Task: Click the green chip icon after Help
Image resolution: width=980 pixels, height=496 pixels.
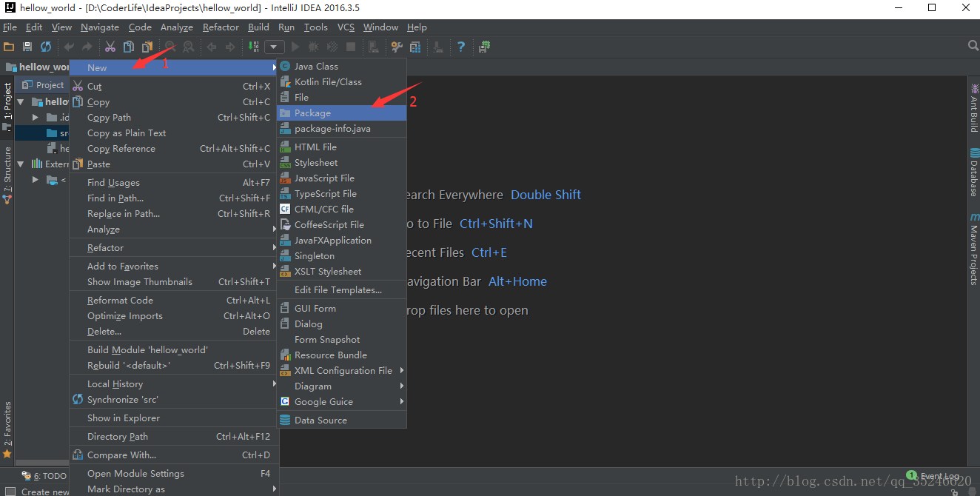Action: [x=484, y=47]
